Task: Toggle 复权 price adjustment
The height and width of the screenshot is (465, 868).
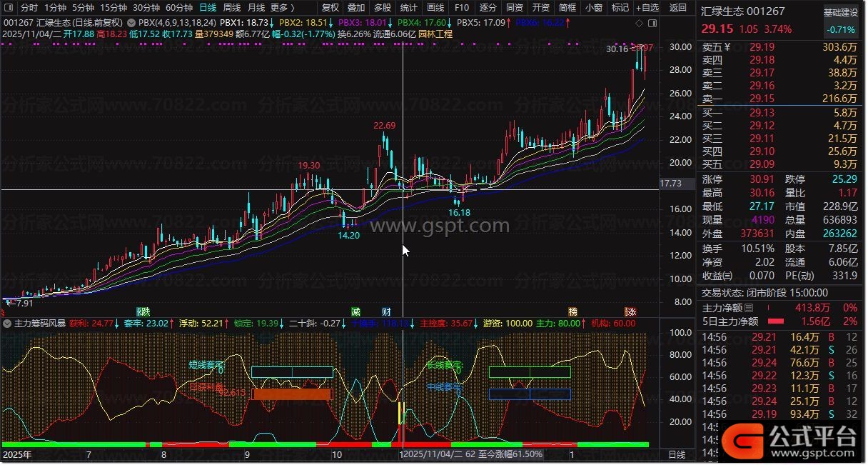Action: [x=330, y=8]
